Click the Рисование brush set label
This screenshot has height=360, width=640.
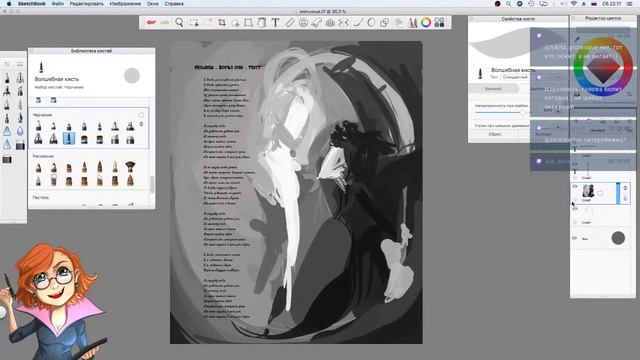pyautogui.click(x=43, y=156)
